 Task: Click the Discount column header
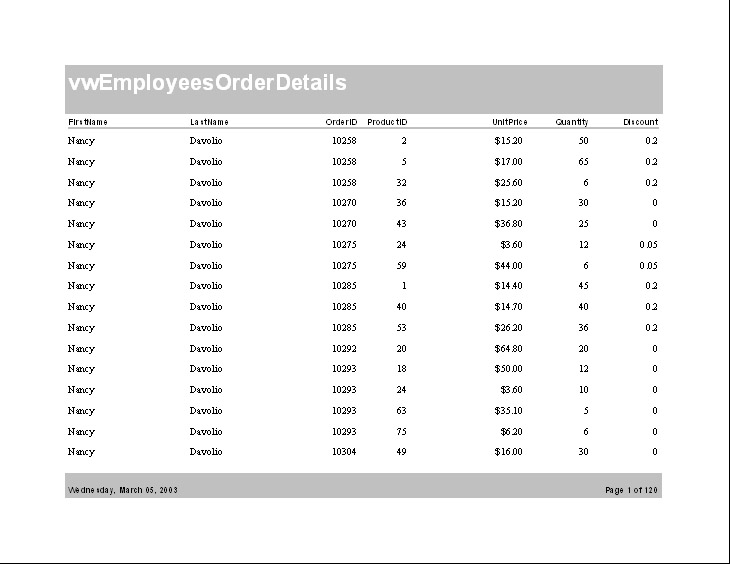click(x=640, y=122)
